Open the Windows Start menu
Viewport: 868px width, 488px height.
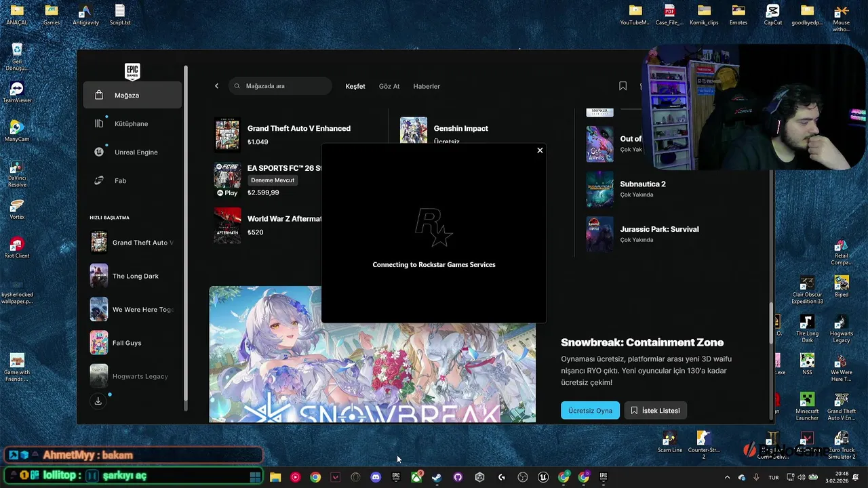[255, 477]
